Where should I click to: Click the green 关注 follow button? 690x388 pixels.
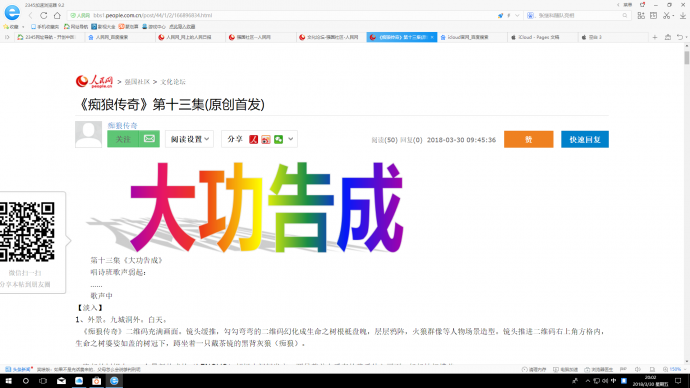coord(123,139)
